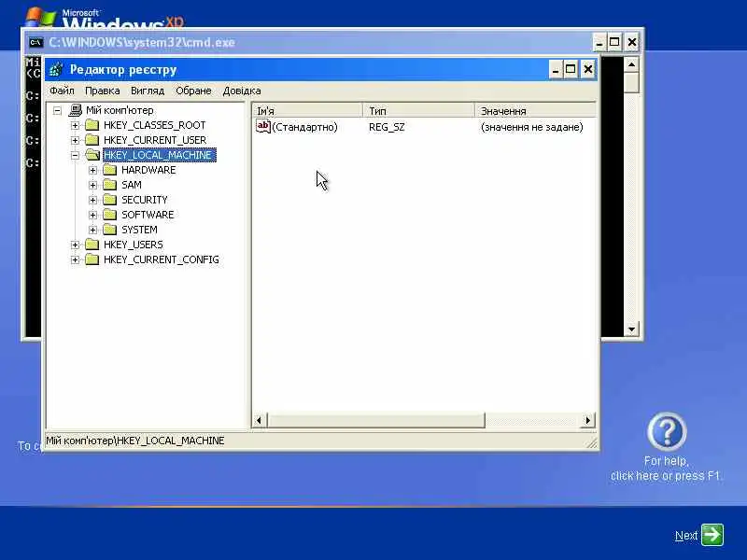This screenshot has height=560, width=747.
Task: Select the Мій комп'ютер tree label
Action: pyautogui.click(x=120, y=110)
